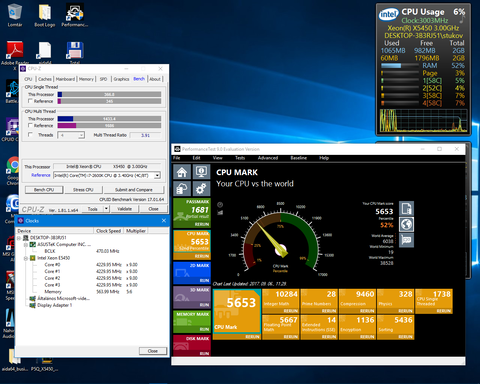Click the Stress CPU button

(x=83, y=190)
